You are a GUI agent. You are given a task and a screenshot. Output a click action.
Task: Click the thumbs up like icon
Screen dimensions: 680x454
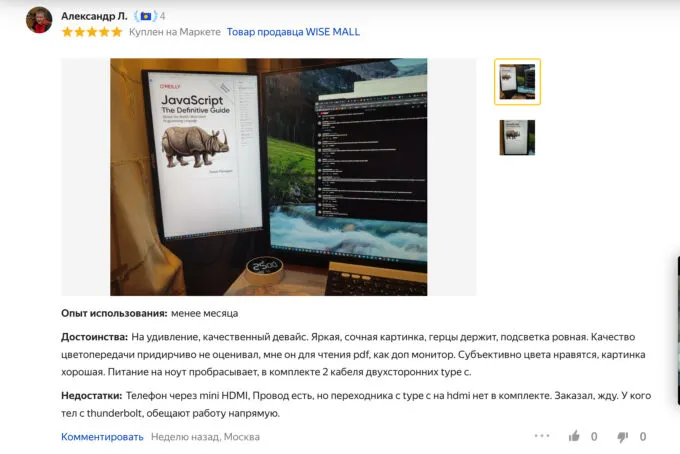pos(574,437)
